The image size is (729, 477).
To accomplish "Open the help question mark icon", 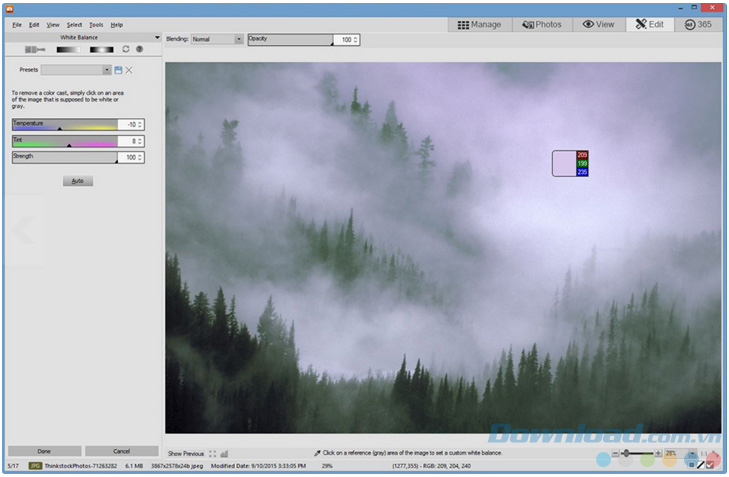I will tap(139, 49).
